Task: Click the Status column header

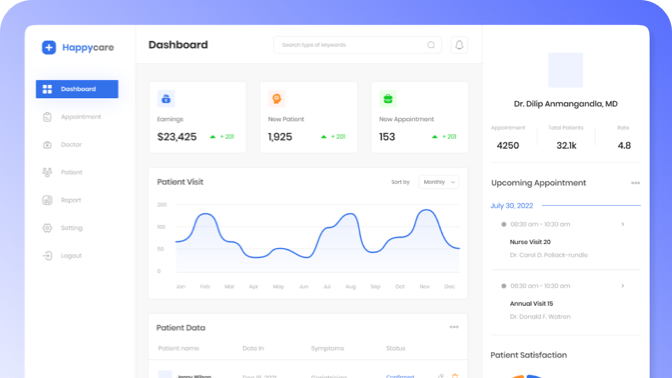Action: (x=396, y=348)
